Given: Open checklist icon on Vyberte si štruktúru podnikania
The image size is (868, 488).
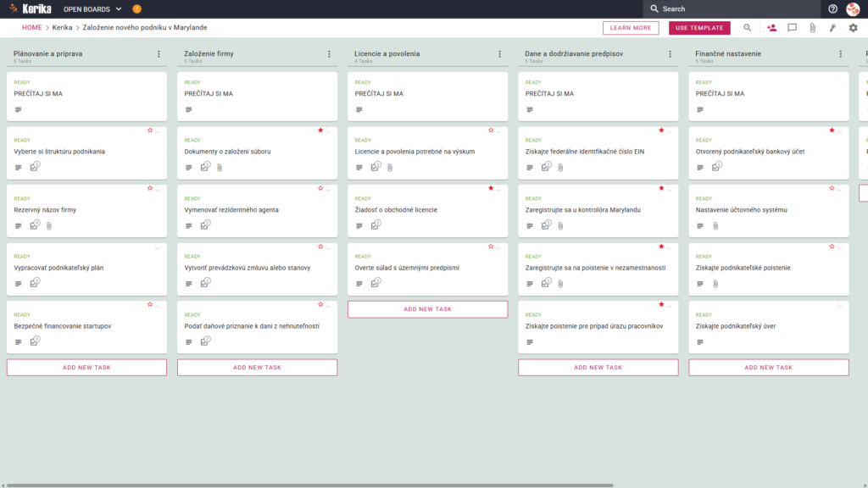Looking at the screenshot, I should coord(35,167).
